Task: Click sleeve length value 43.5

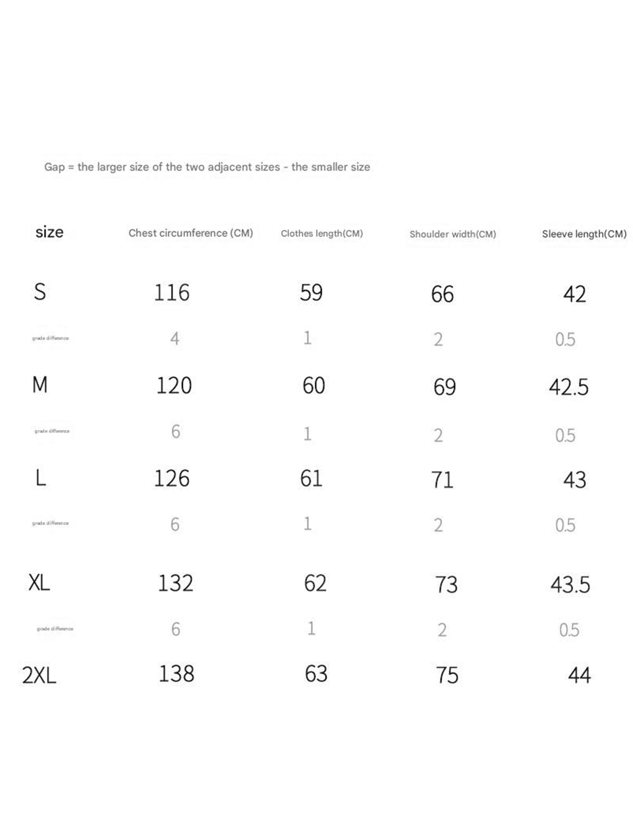Action: (570, 584)
